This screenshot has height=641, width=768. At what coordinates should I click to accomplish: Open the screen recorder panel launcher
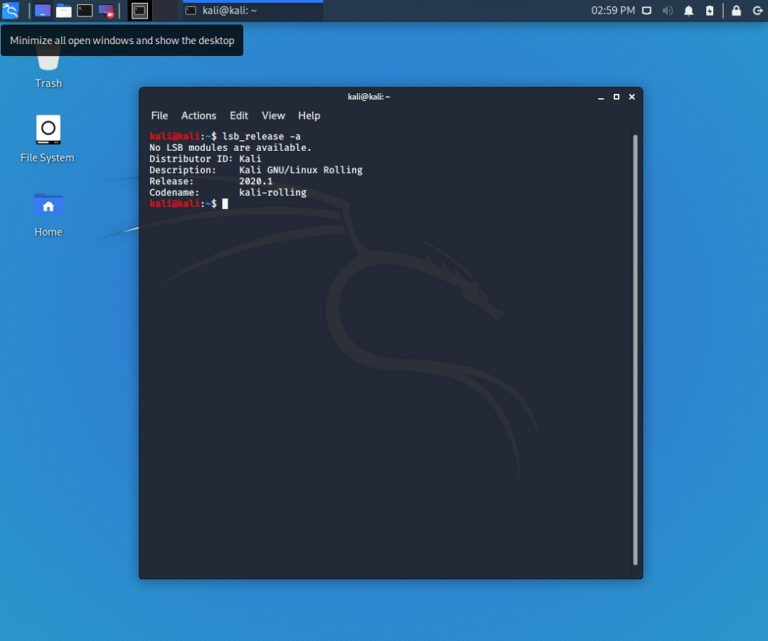point(106,10)
